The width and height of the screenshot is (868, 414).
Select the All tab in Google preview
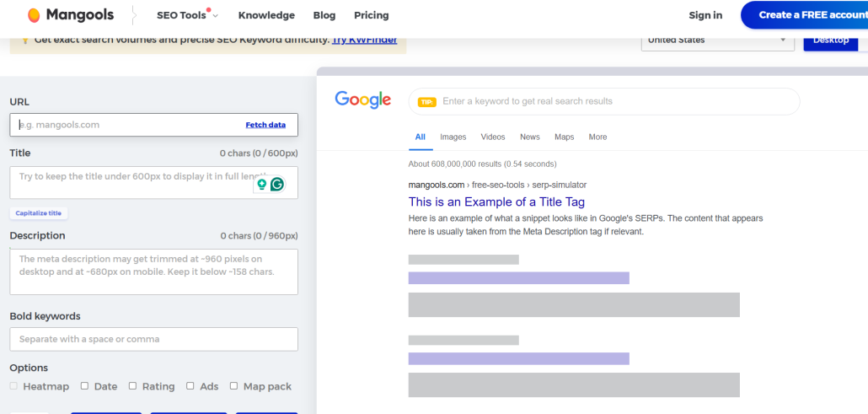point(421,137)
